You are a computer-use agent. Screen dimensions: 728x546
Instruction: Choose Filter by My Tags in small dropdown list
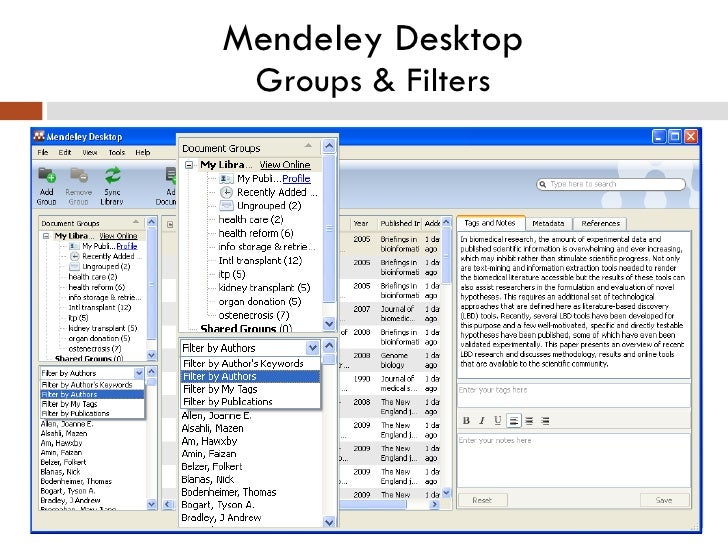coord(93,404)
